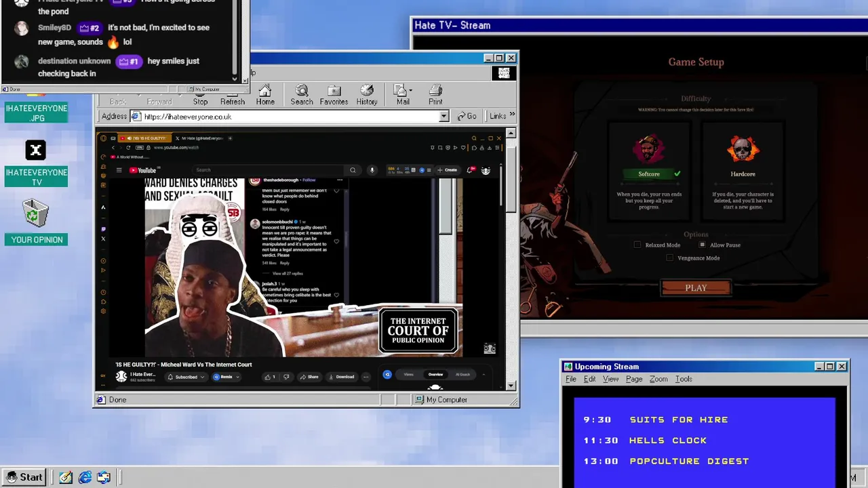The height and width of the screenshot is (488, 868).
Task: Expand the Subscribed dropdown
Action: [x=202, y=377]
